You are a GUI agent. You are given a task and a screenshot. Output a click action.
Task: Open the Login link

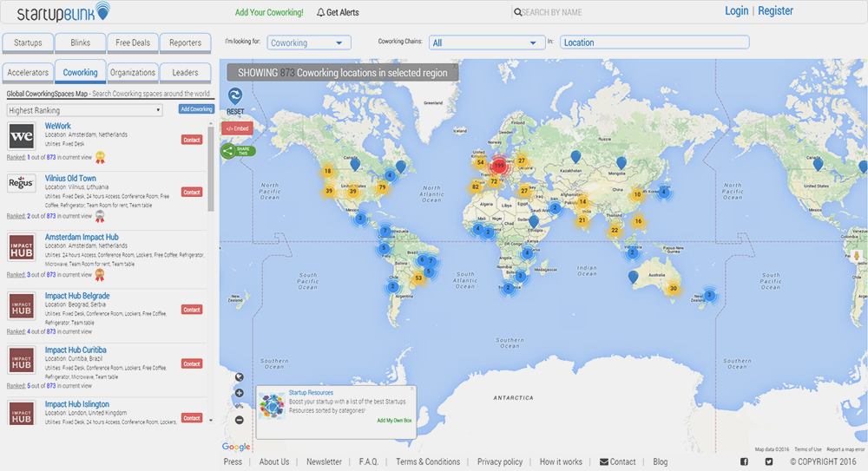tap(736, 11)
